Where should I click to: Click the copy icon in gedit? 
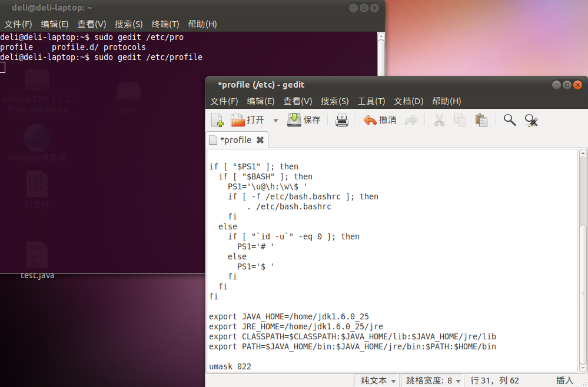point(460,119)
